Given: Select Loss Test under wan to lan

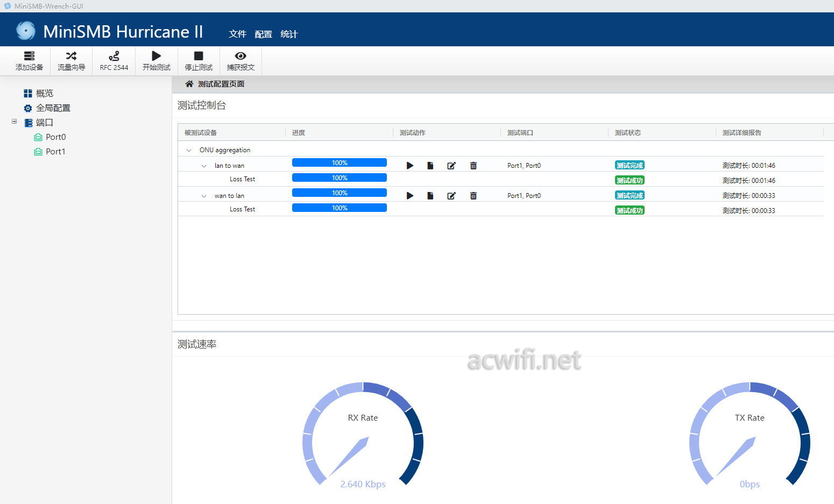Looking at the screenshot, I should [242, 209].
